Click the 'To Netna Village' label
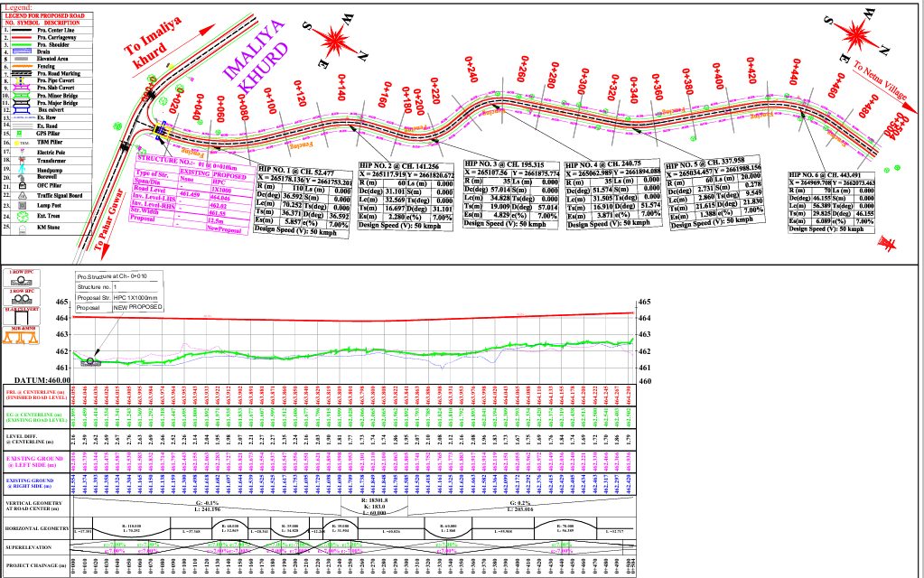The height and width of the screenshot is (578, 924). click(x=881, y=80)
